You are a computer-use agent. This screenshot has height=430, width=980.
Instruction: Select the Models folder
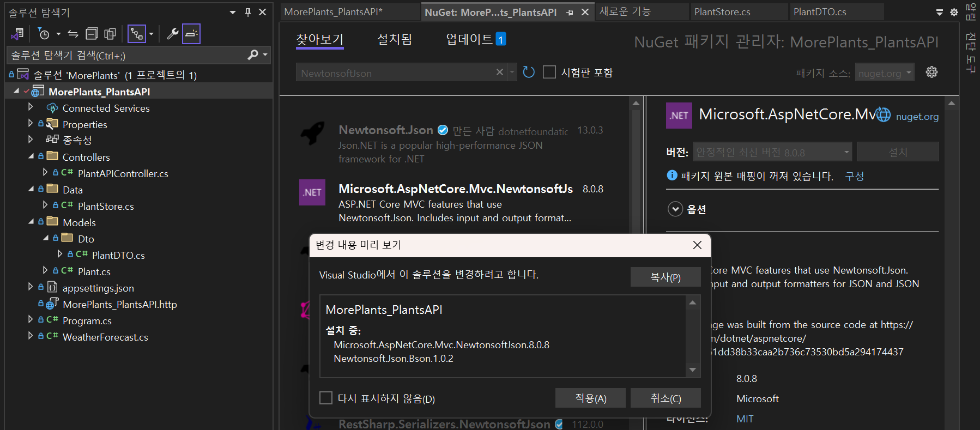[79, 222]
